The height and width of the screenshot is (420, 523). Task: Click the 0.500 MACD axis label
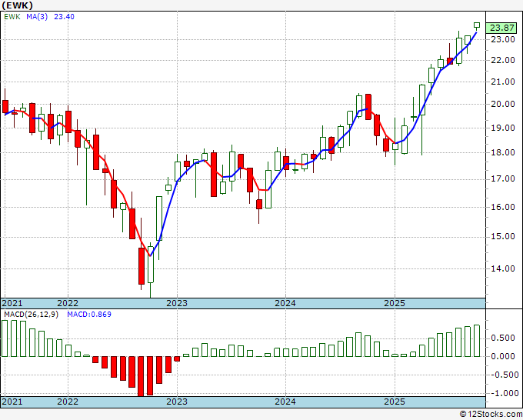coord(503,338)
